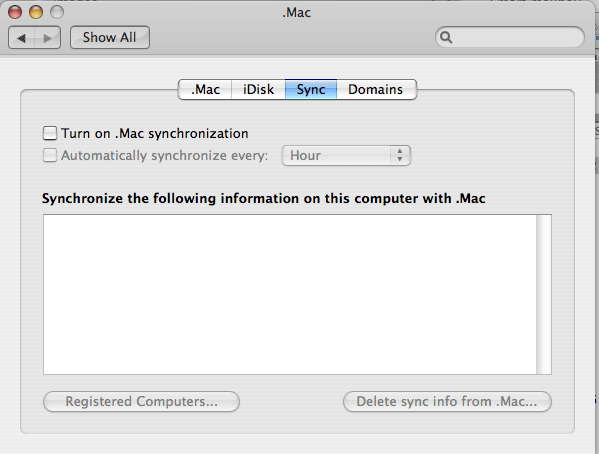The height and width of the screenshot is (454, 599).
Task: Click the gray zoom window button
Action: coord(57,12)
